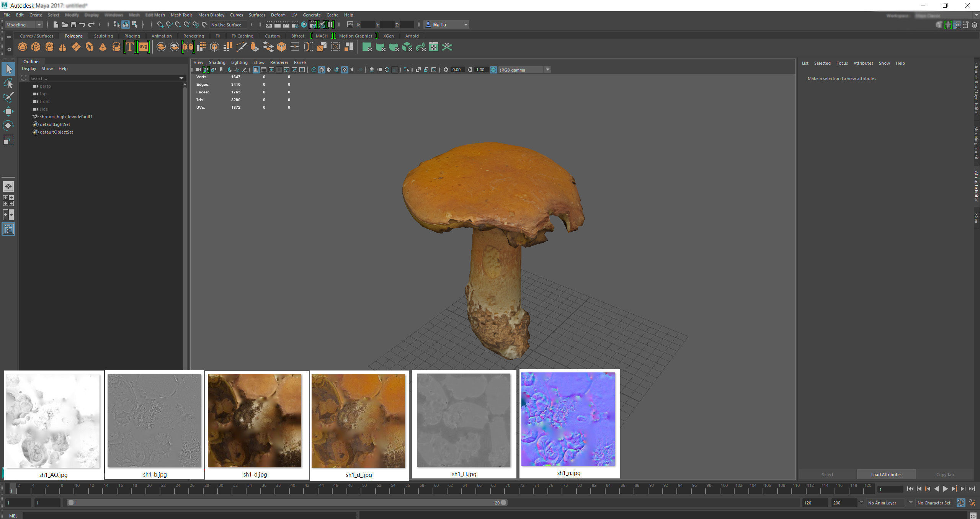This screenshot has height=519, width=980.
Task: Click the Load Attributes button
Action: (x=886, y=475)
